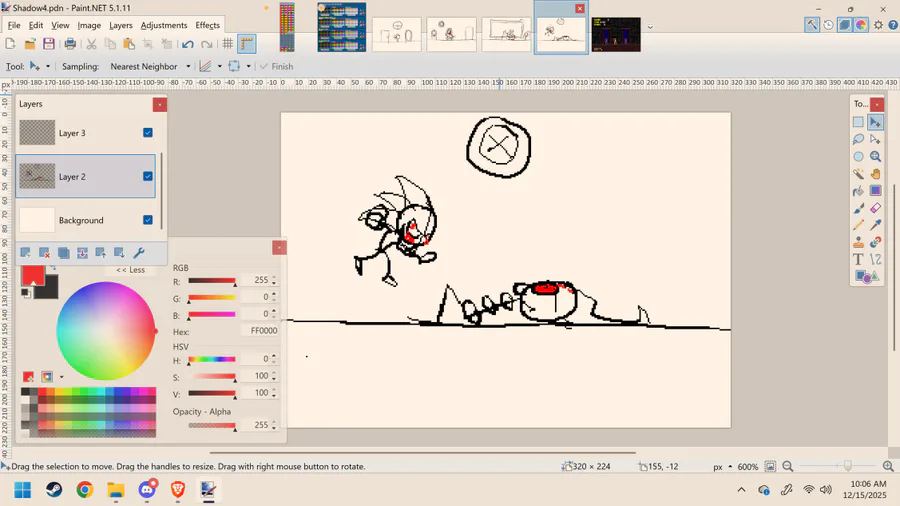Open the View menu
Viewport: 900px width, 506px height.
click(60, 25)
